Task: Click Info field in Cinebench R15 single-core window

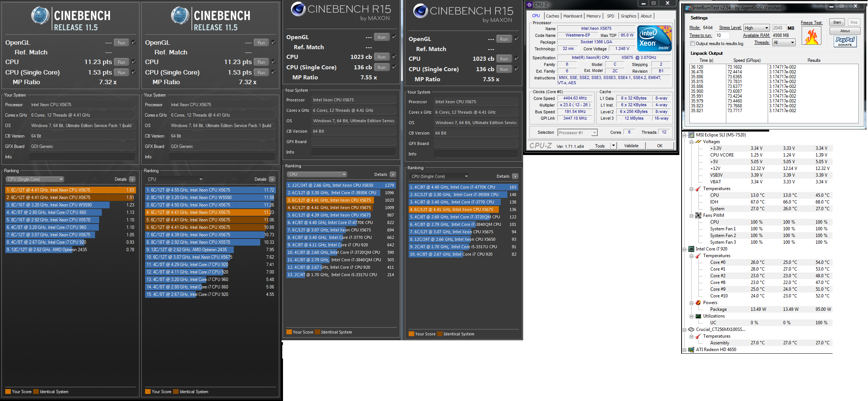Action: click(x=476, y=154)
